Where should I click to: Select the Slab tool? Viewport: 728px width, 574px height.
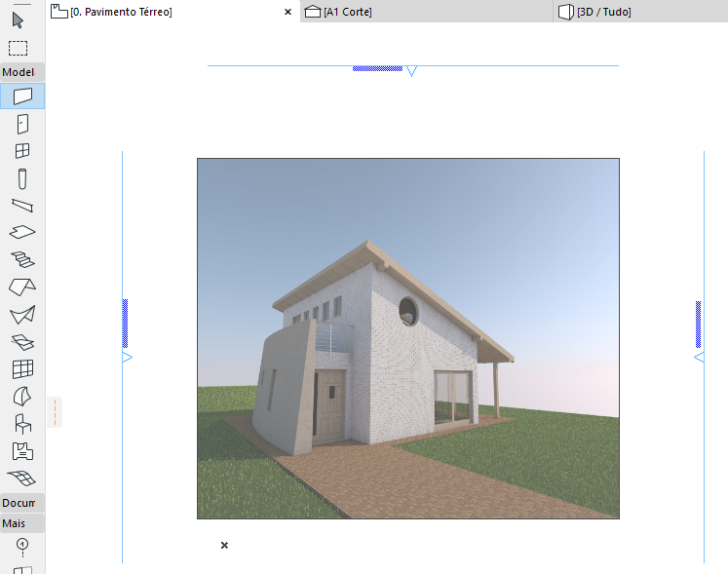22,232
